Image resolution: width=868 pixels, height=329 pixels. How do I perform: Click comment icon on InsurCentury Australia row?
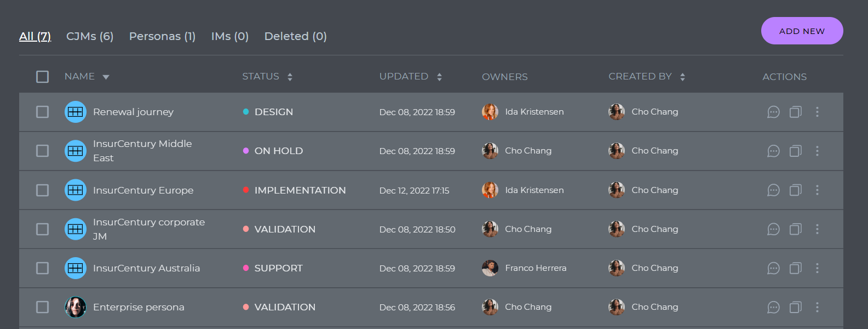[x=773, y=268]
